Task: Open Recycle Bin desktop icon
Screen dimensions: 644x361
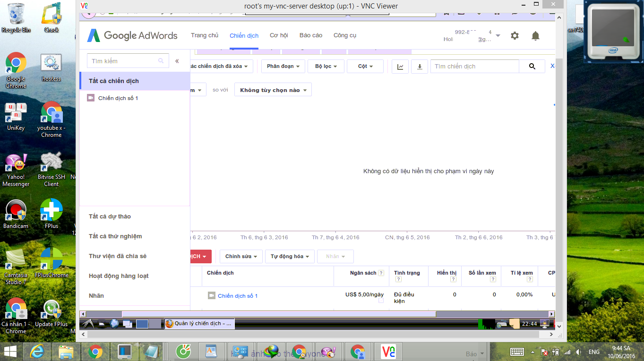Action: tap(16, 18)
